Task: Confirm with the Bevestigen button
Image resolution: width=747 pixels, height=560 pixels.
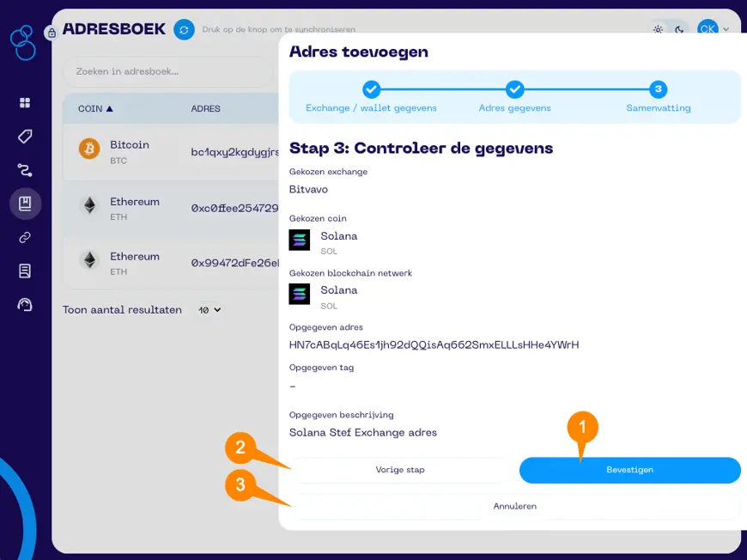Action: [629, 470]
